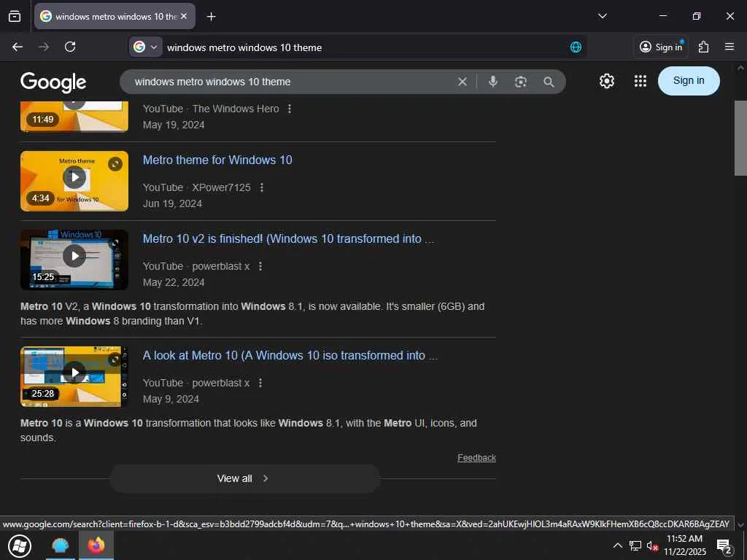Click the muted volume tray icon
Image resolution: width=747 pixels, height=560 pixels.
(653, 546)
